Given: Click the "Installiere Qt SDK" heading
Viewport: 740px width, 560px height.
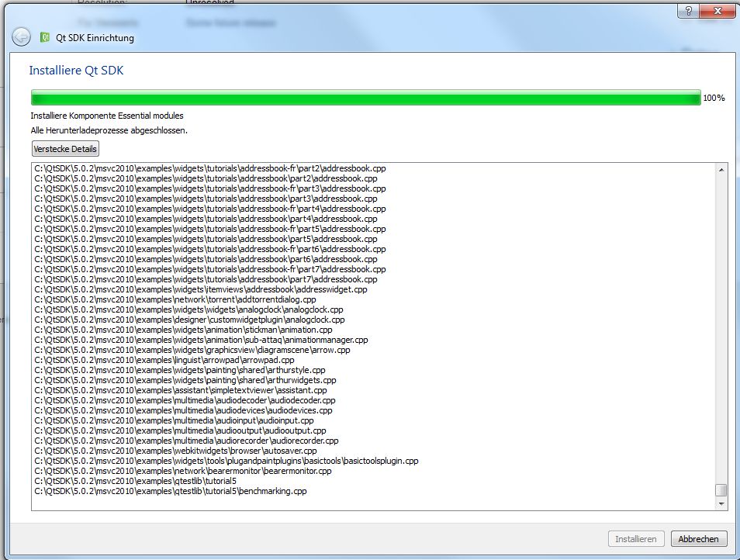Looking at the screenshot, I should point(76,71).
